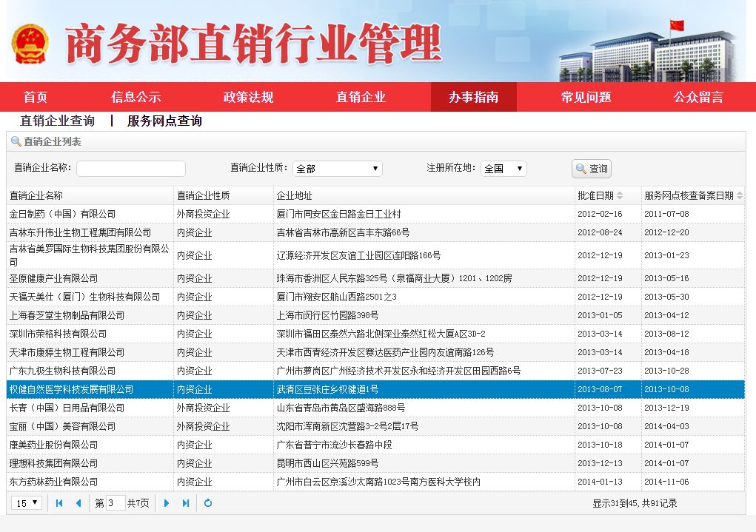The width and height of the screenshot is (756, 532).
Task: Go to the previous results page
Action: click(78, 503)
